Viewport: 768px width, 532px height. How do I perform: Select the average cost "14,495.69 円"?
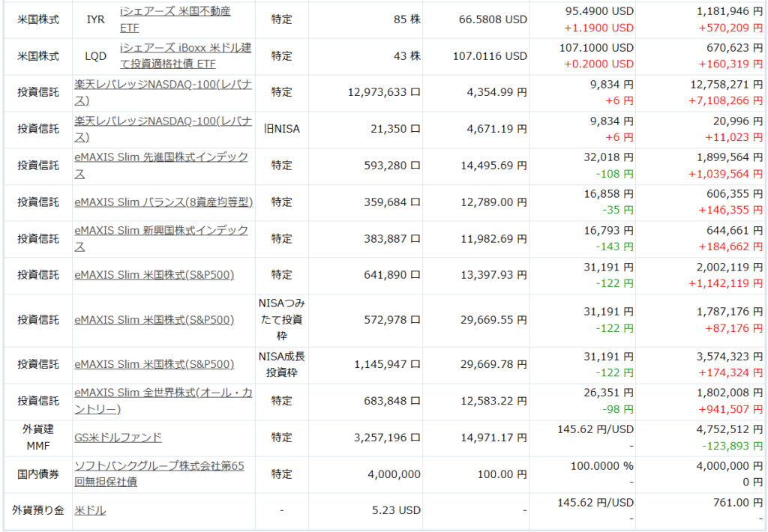pos(493,166)
